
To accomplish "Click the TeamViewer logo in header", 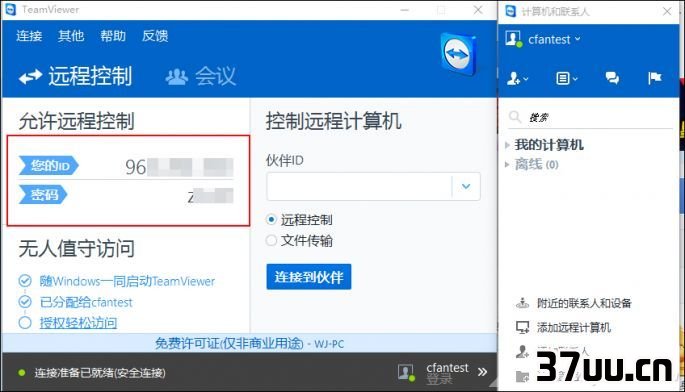I will (457, 54).
